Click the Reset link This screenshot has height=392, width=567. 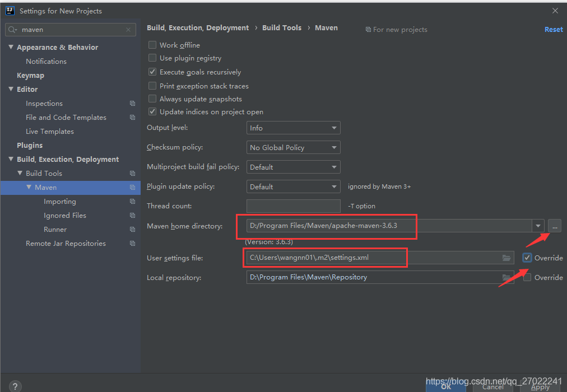tap(554, 30)
